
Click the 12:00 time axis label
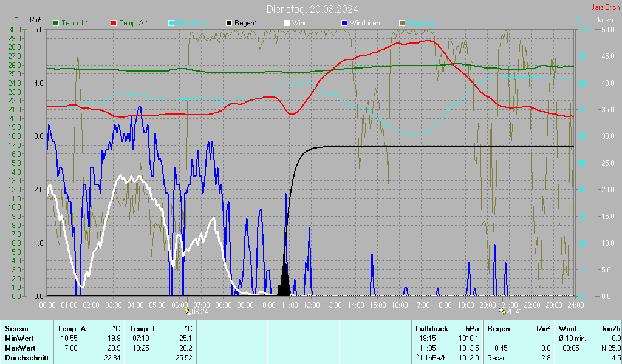(311, 304)
